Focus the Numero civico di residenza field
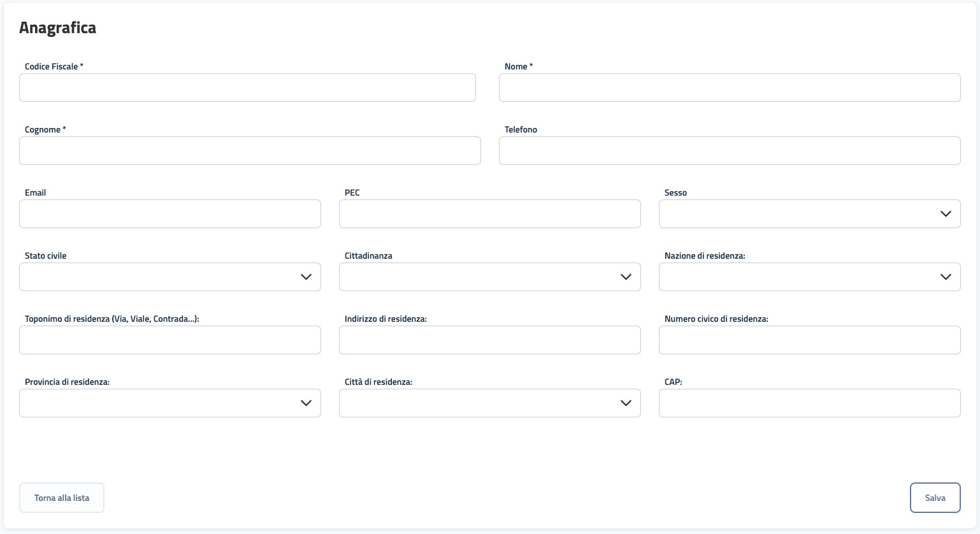The width and height of the screenshot is (980, 534). tap(809, 340)
